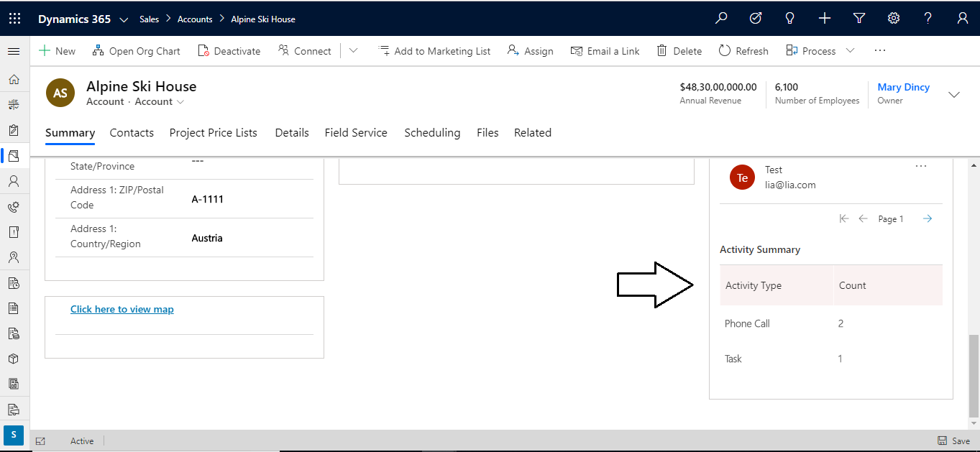Open the exclamation document sidebar icon

[x=14, y=232]
